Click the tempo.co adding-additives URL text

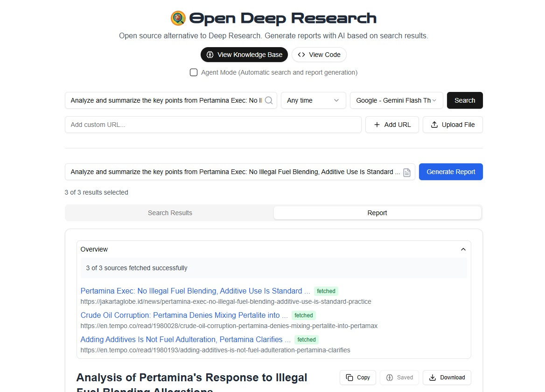(x=216, y=350)
